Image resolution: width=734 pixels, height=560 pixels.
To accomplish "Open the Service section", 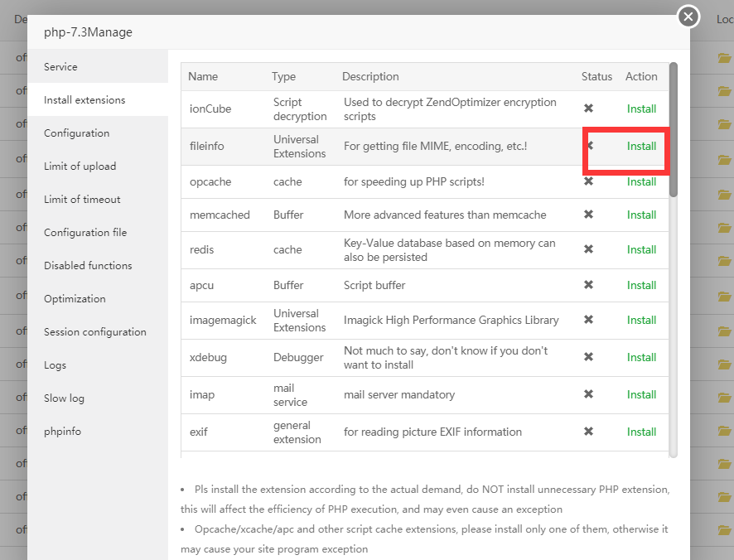I will [x=60, y=67].
